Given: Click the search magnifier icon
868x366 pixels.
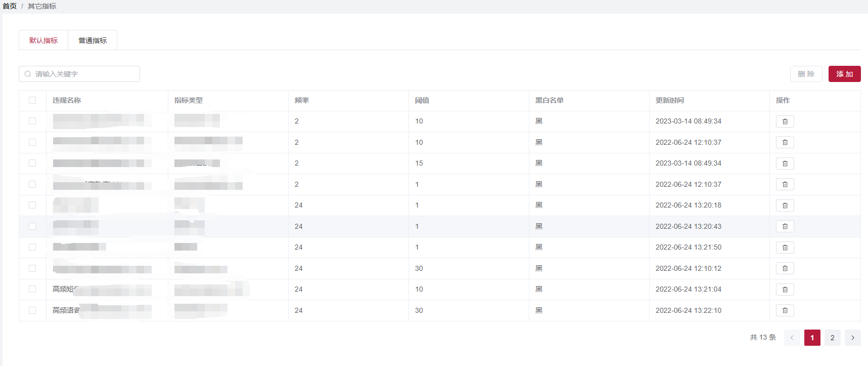Looking at the screenshot, I should point(28,74).
